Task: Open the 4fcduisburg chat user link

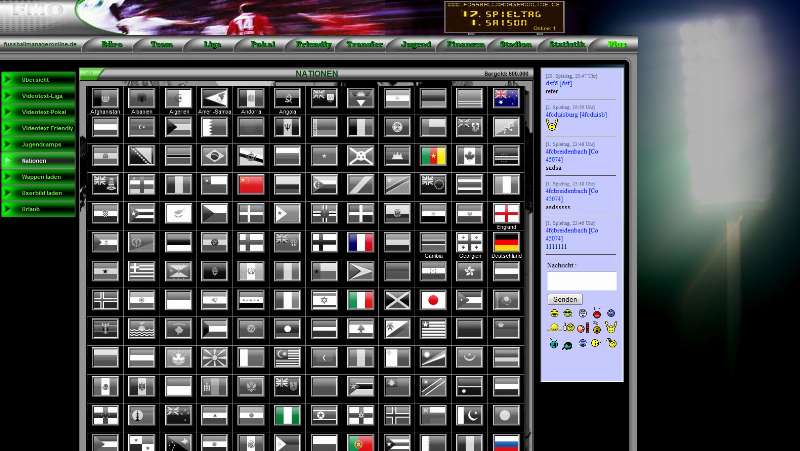Action: click(x=576, y=115)
